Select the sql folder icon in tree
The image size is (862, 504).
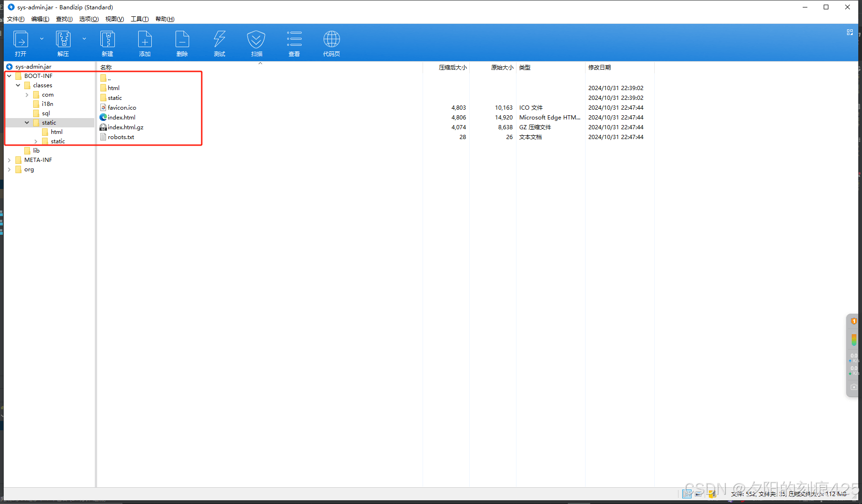click(36, 113)
